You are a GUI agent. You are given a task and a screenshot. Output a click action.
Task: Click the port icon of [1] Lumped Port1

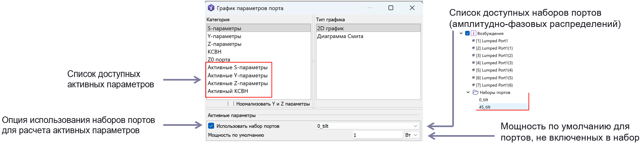(x=474, y=41)
